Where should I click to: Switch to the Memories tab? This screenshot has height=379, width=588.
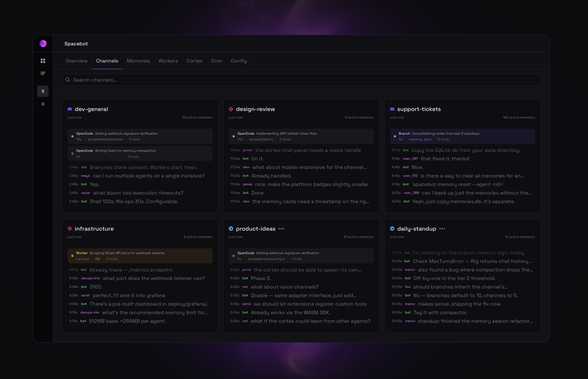pos(139,61)
